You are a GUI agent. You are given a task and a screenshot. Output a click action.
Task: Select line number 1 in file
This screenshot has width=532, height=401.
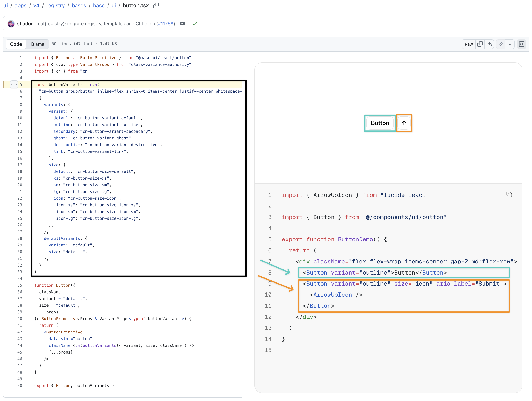tap(21, 58)
